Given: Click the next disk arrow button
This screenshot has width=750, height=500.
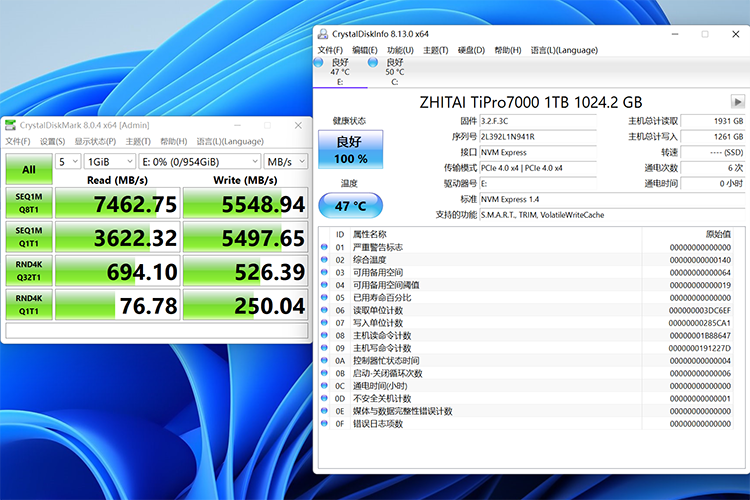Looking at the screenshot, I should pos(738,102).
